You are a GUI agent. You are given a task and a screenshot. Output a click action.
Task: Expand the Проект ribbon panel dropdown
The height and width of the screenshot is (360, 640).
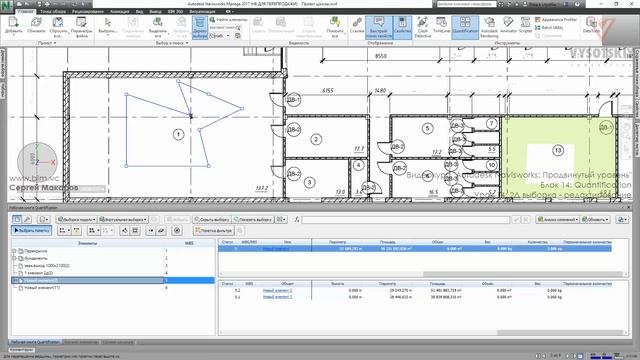47,43
